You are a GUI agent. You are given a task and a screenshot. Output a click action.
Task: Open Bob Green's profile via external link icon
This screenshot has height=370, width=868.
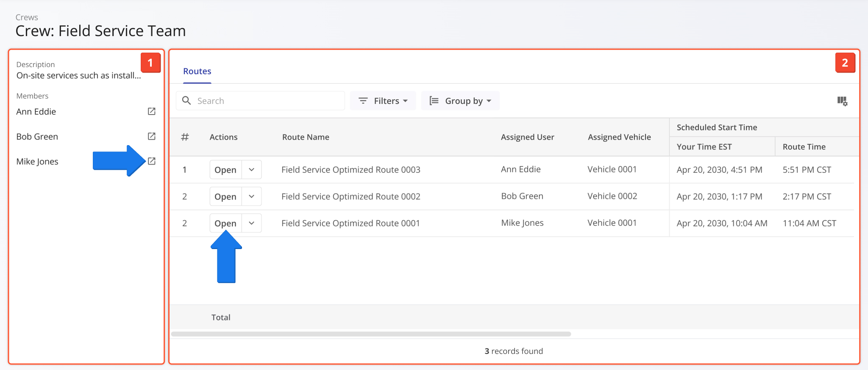(151, 136)
